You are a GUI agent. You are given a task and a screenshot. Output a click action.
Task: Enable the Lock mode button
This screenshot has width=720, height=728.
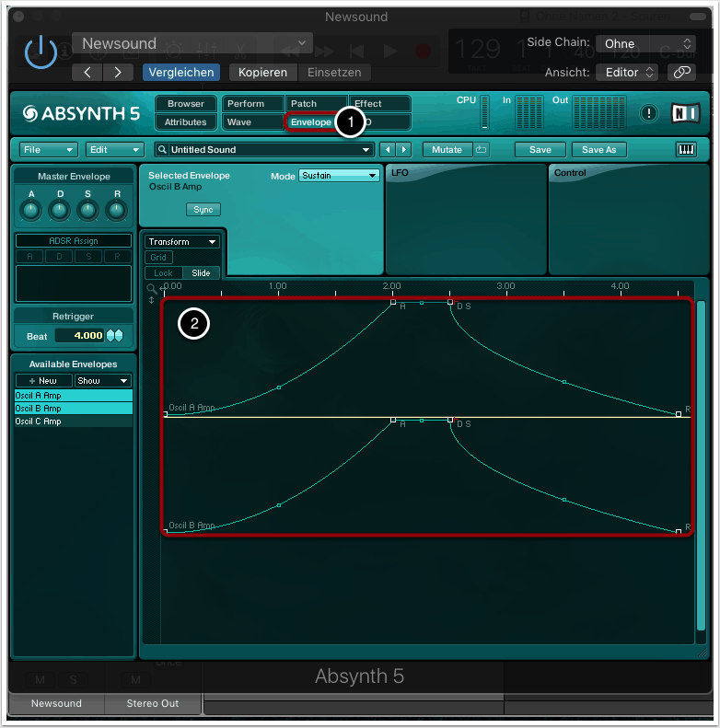pos(163,273)
